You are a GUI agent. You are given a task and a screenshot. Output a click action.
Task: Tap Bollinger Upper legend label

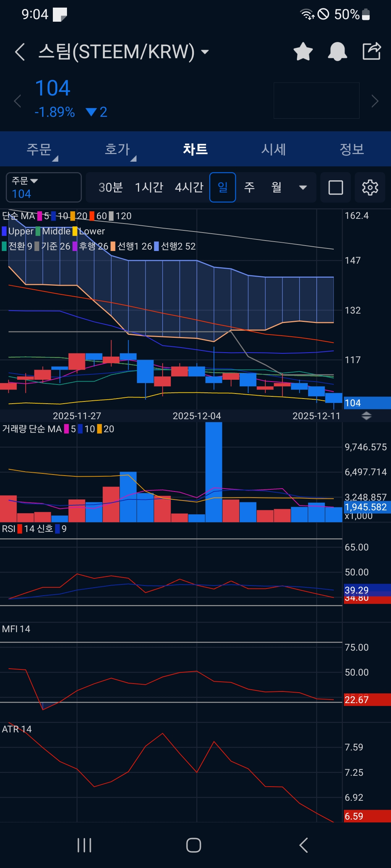coord(18,231)
